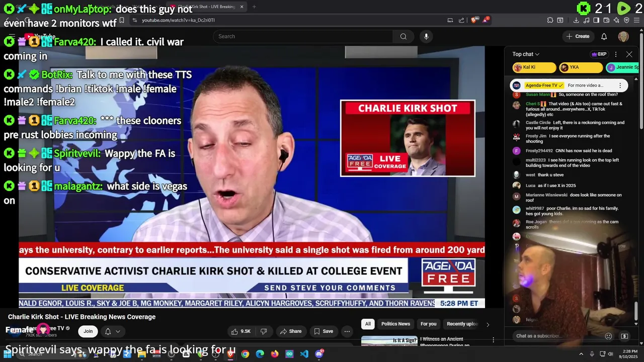Click the YKA super chat ticker

pyautogui.click(x=581, y=67)
